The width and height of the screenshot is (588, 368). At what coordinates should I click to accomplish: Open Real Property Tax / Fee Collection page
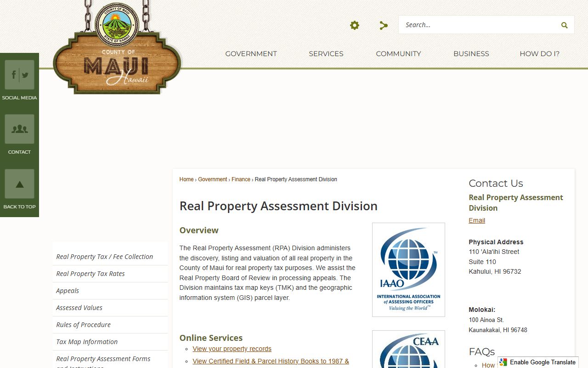click(x=110, y=257)
